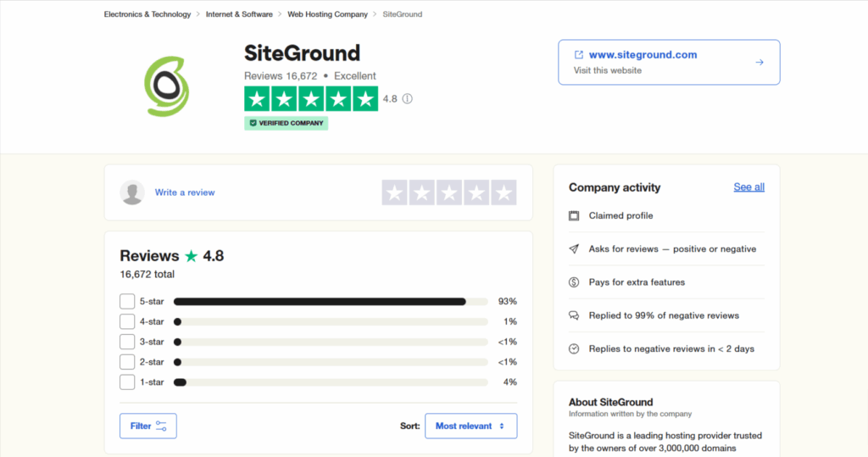Click the dollar icon for Pays for extra features
The width and height of the screenshot is (868, 457).
click(574, 282)
